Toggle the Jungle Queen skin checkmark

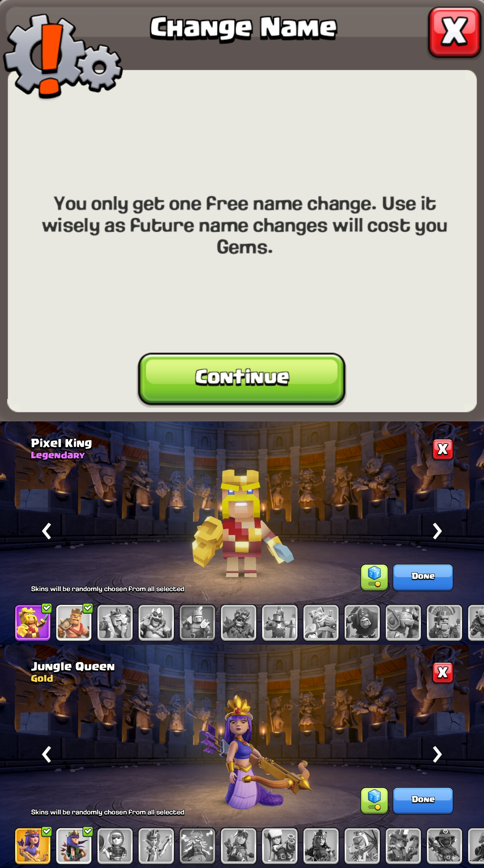tap(47, 832)
